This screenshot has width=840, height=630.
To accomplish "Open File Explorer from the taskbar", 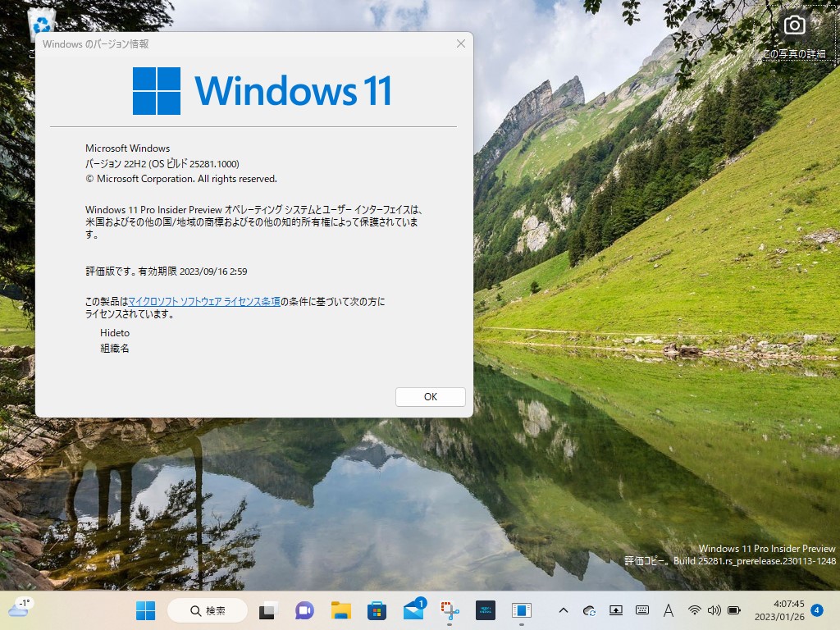I will click(340, 610).
